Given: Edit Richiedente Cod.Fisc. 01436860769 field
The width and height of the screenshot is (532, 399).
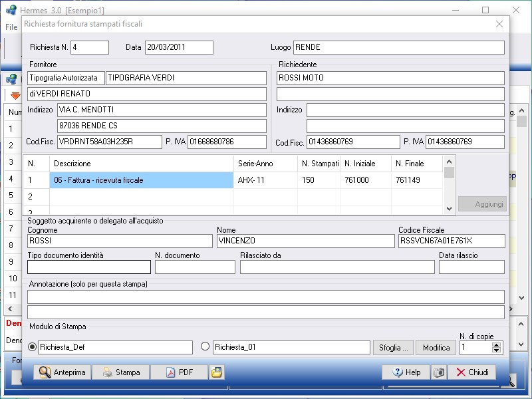Looking at the screenshot, I should coord(353,142).
